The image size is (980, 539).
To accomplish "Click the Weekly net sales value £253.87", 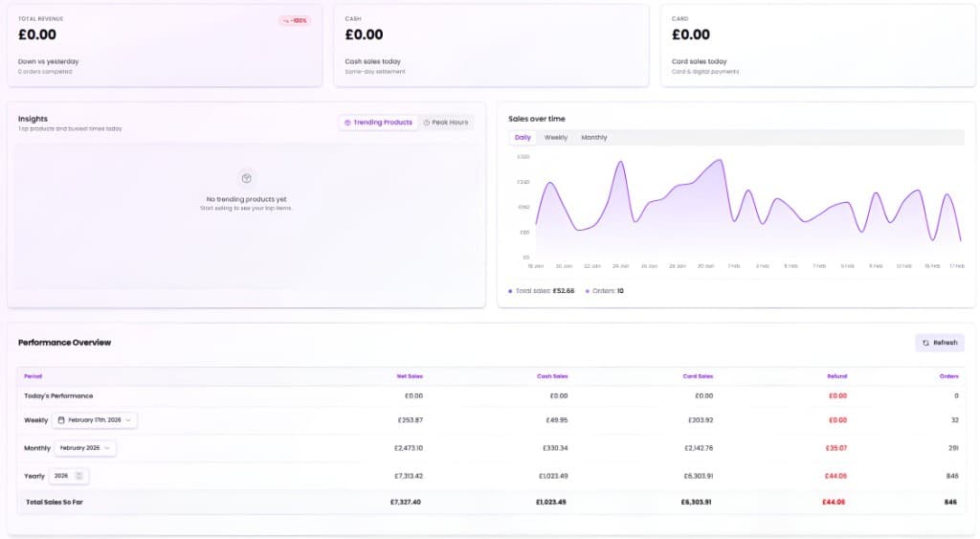I will click(411, 420).
